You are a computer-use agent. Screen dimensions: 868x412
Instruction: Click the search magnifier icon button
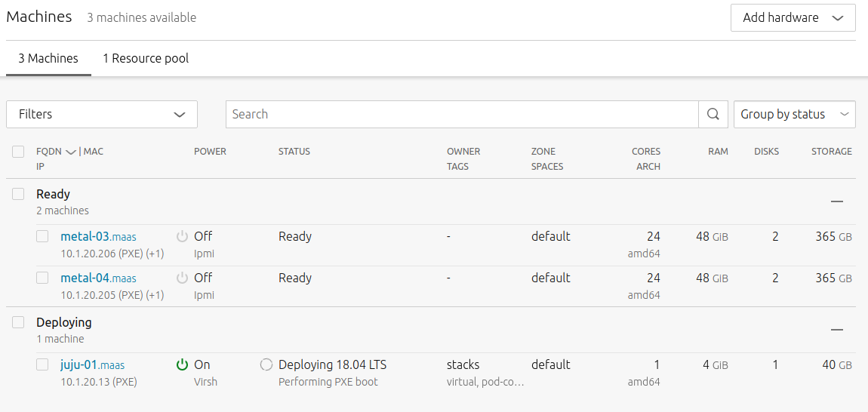click(x=713, y=115)
